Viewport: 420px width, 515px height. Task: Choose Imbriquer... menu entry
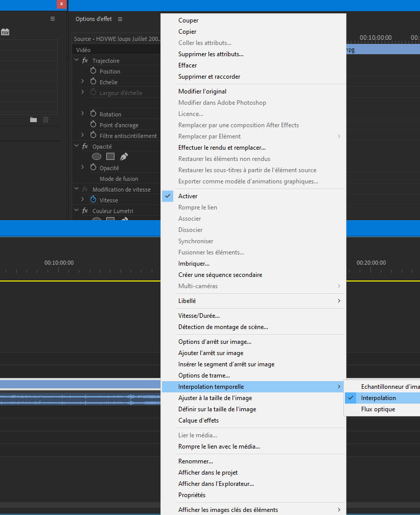tap(253, 264)
